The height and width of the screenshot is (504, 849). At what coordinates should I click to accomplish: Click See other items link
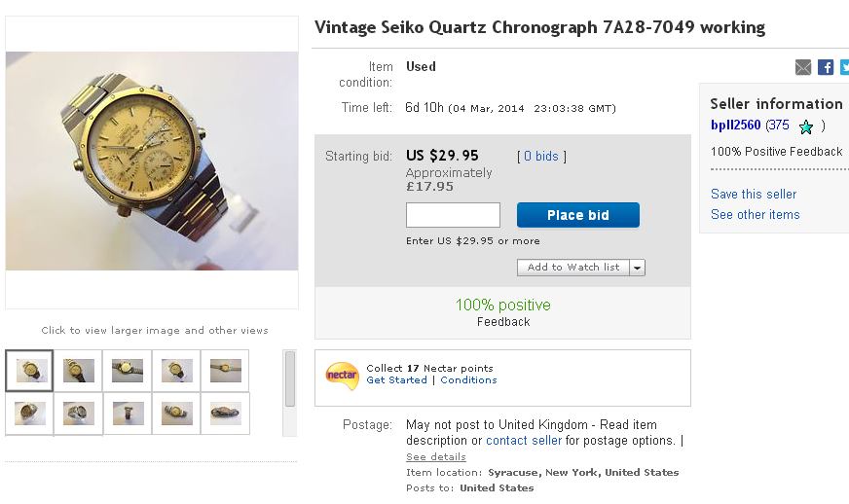(x=756, y=215)
